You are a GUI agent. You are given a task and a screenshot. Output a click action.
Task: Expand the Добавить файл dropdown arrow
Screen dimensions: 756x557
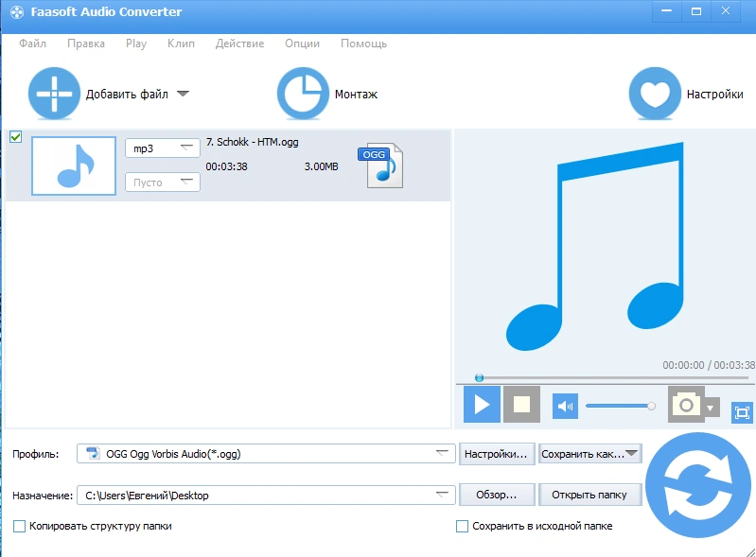coord(183,94)
